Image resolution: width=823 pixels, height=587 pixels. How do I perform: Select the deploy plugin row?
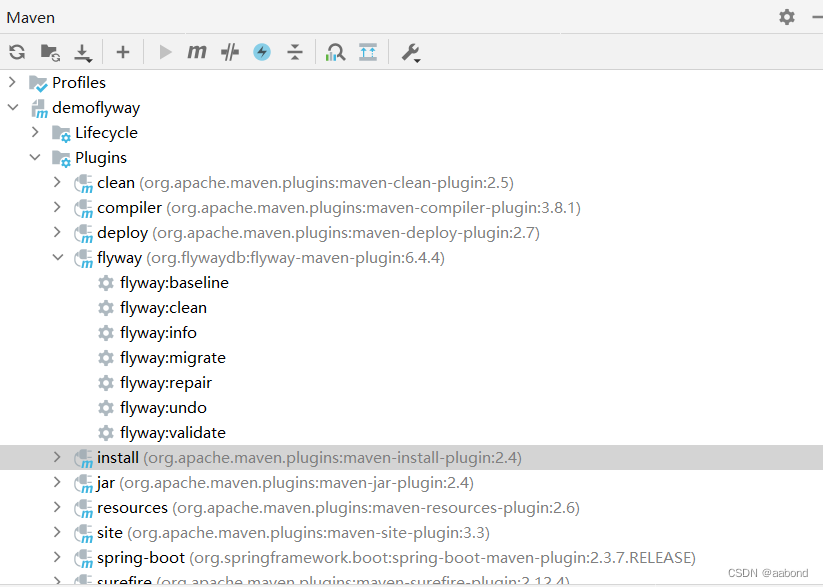tap(412, 232)
